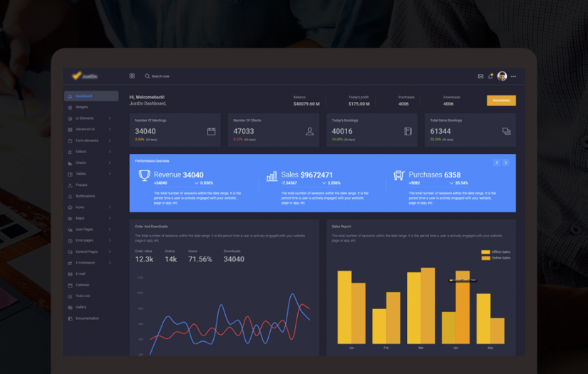Open the grid layout icon in header

point(132,76)
